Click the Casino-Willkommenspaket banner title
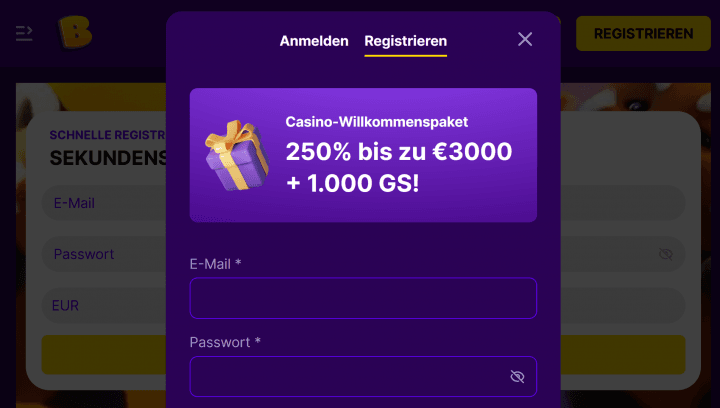Screen dimensions: 720x408 point(377,122)
